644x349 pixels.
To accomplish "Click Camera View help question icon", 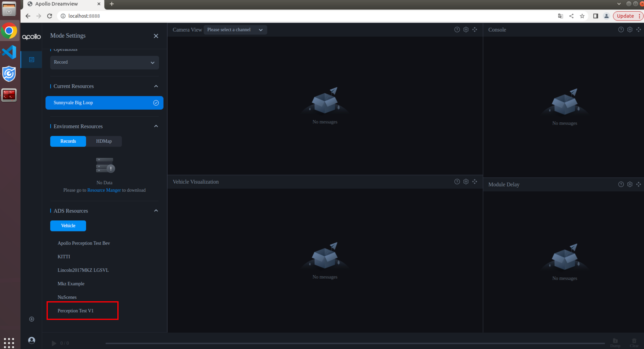I will pos(457,30).
